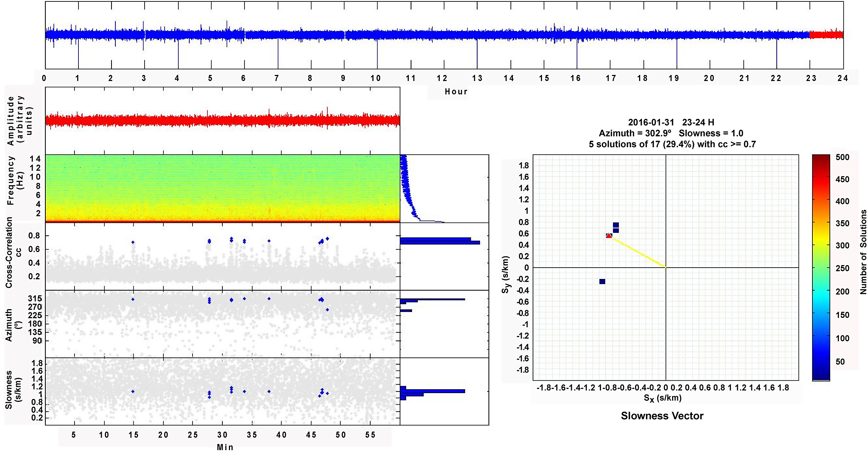Click the 'Azimuth (°)' axis label

coord(13,325)
